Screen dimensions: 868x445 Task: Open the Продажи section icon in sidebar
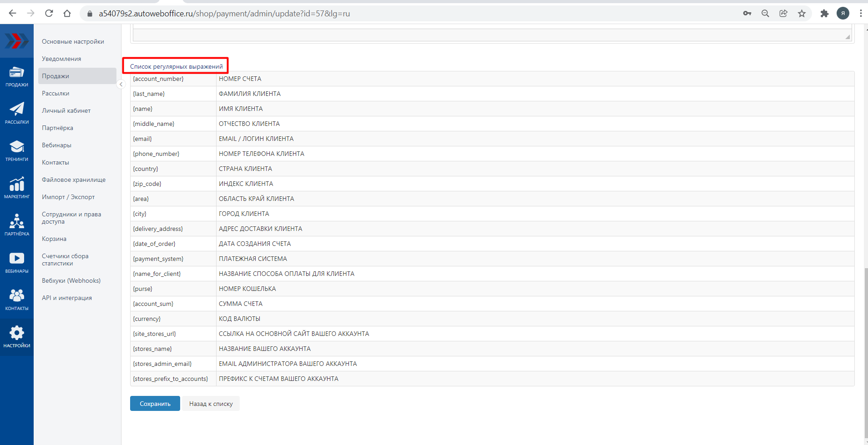(17, 76)
